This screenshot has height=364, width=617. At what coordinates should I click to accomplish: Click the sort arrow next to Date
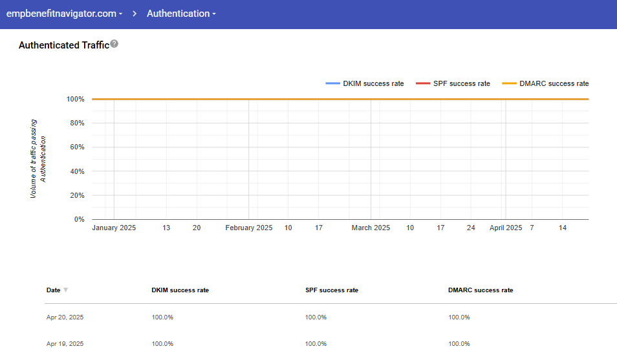(x=66, y=290)
